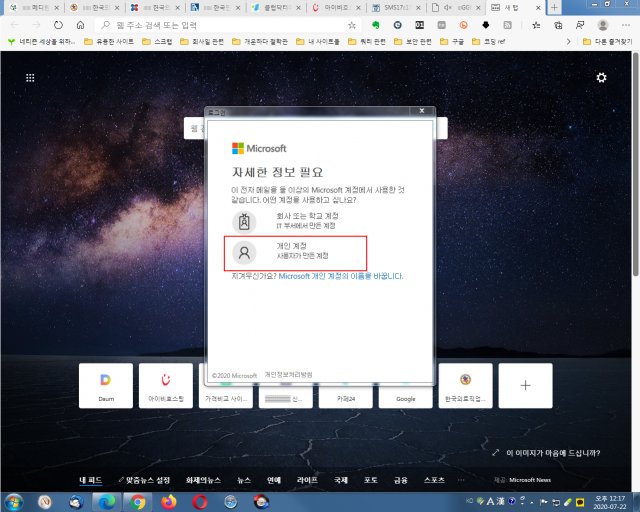The width and height of the screenshot is (640, 512).
Task: Open the app launcher grid icon
Action: tap(30, 78)
